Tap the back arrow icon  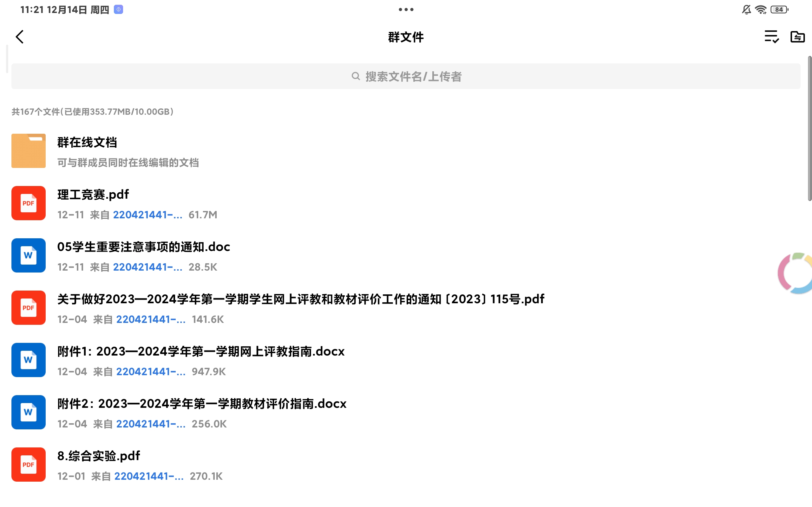20,37
